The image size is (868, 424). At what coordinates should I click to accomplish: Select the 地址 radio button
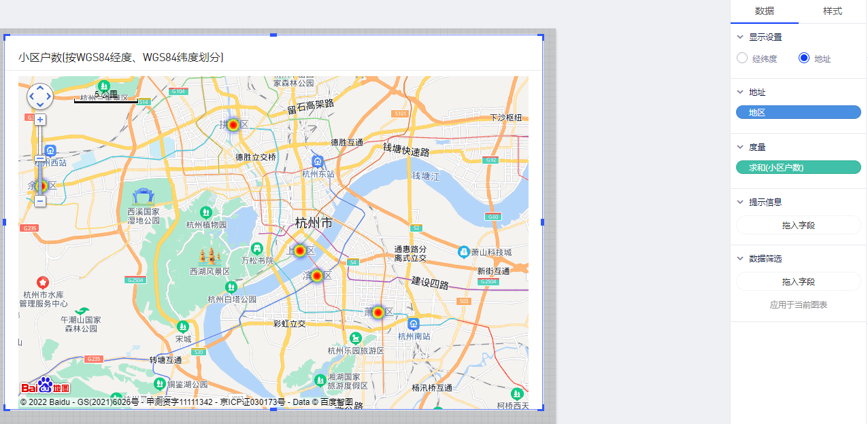[x=804, y=58]
